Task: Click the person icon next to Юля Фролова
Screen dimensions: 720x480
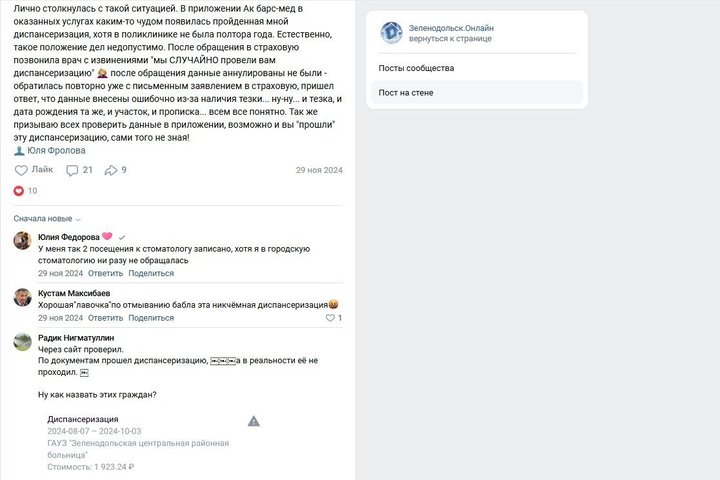Action: point(18,150)
